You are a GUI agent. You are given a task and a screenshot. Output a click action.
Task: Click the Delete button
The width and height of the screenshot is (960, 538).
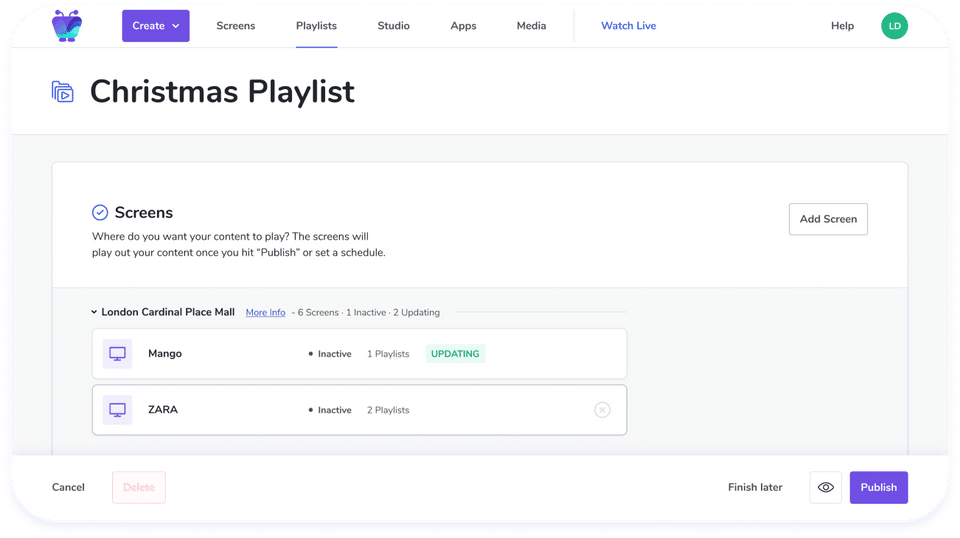(138, 487)
